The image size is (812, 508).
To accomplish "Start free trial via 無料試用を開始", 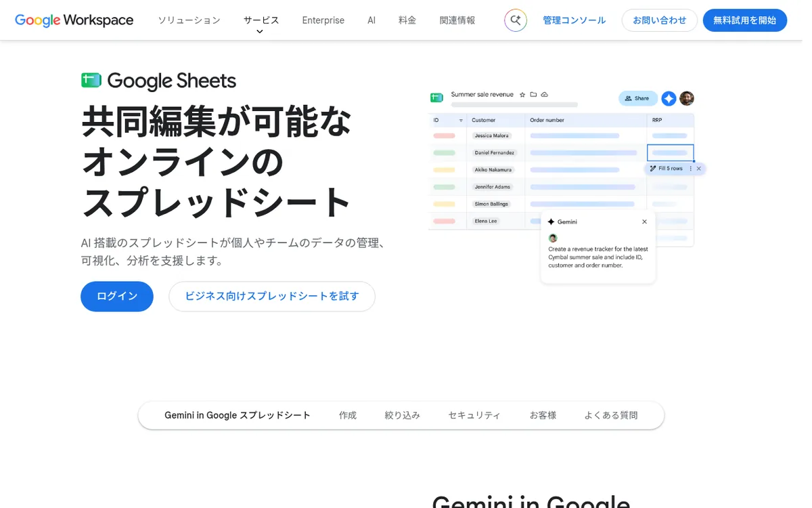I will click(x=745, y=20).
